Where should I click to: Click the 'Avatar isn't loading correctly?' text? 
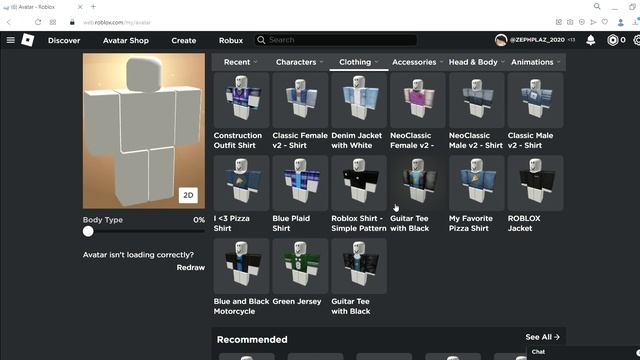tap(138, 255)
